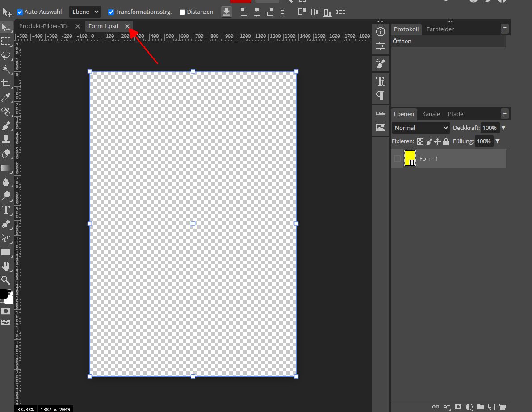The image size is (532, 412).
Task: Open the blend mode dropdown showing Normal
Action: point(420,128)
